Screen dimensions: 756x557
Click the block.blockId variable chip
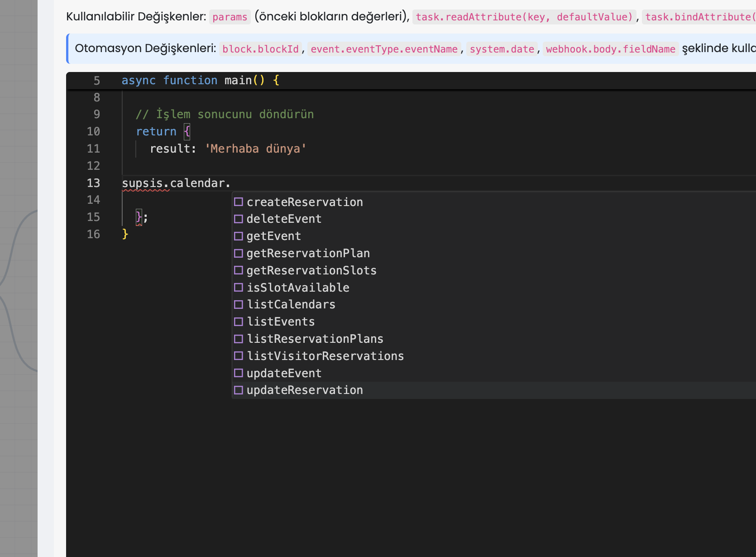[261, 49]
